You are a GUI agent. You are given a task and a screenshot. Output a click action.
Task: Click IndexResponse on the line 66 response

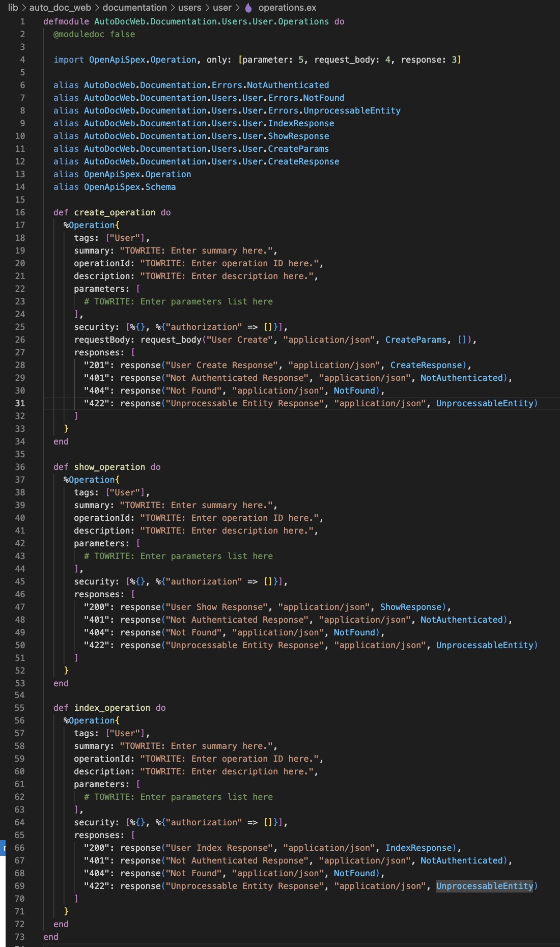tap(418, 848)
